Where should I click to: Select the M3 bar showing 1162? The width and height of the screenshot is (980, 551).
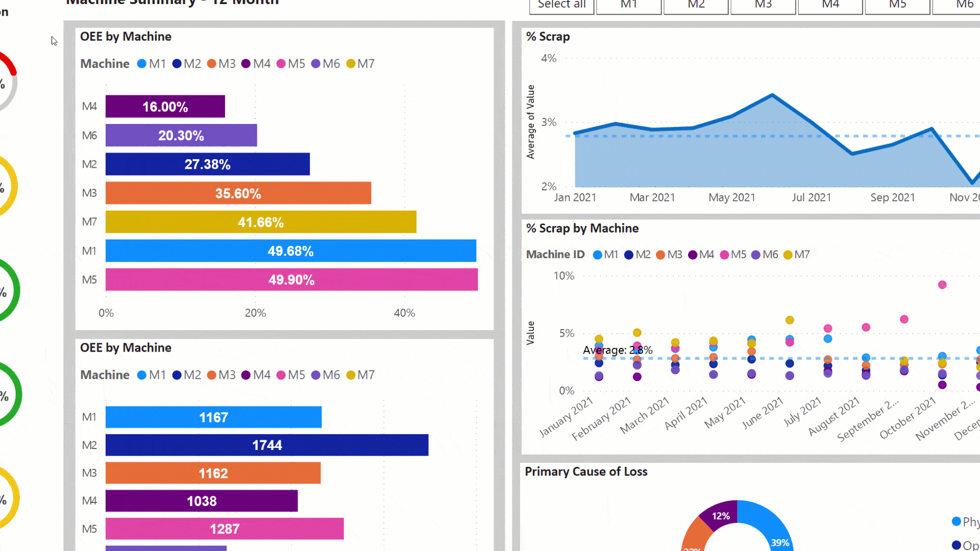(x=213, y=473)
